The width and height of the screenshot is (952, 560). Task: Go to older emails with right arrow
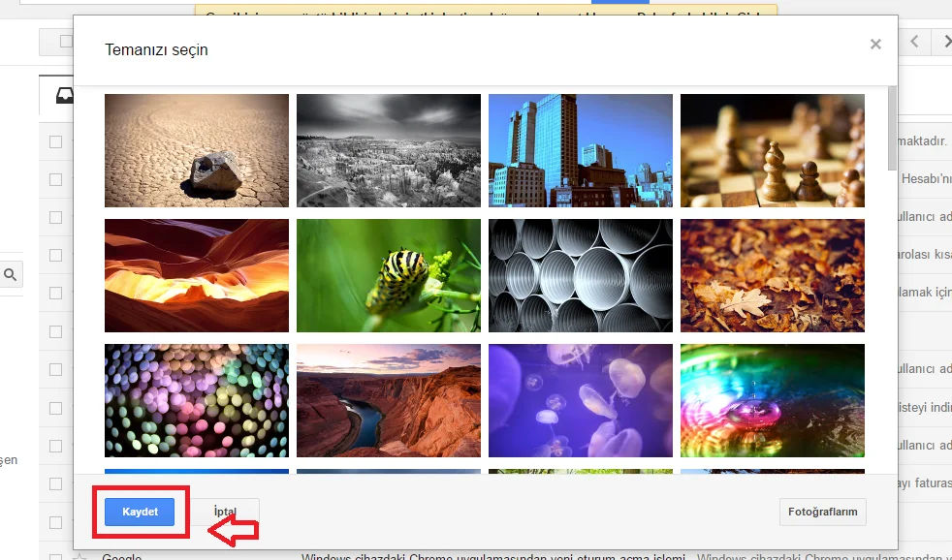(x=943, y=42)
